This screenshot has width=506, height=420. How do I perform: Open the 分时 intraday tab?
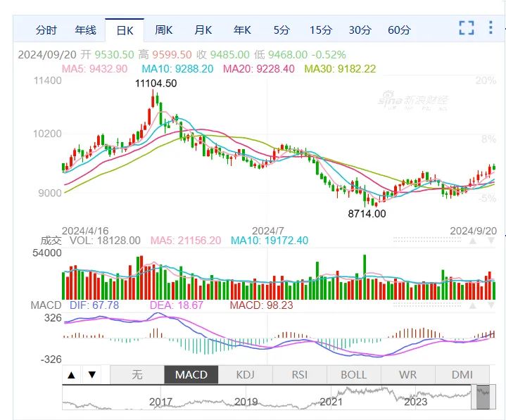(46, 30)
